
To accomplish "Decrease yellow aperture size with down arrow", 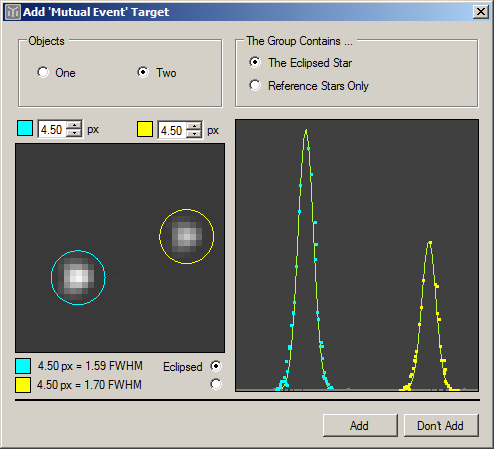I will [x=194, y=133].
